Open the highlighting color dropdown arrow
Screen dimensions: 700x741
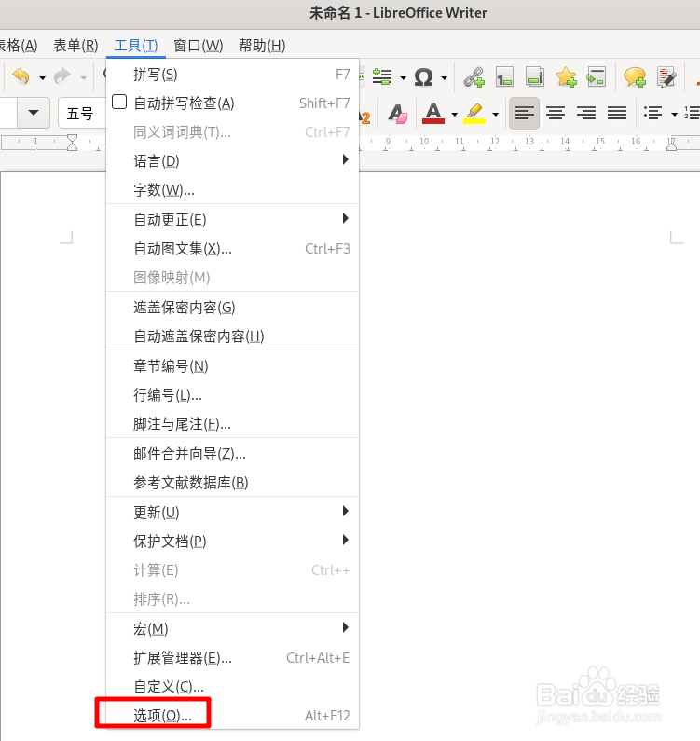click(495, 115)
